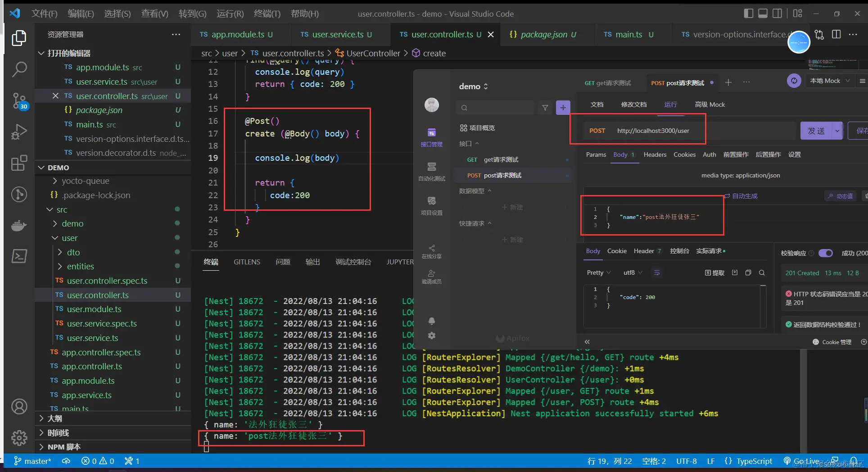This screenshot has width=868, height=472.
Task: Open Source Control view with 30 badge
Action: [19, 101]
